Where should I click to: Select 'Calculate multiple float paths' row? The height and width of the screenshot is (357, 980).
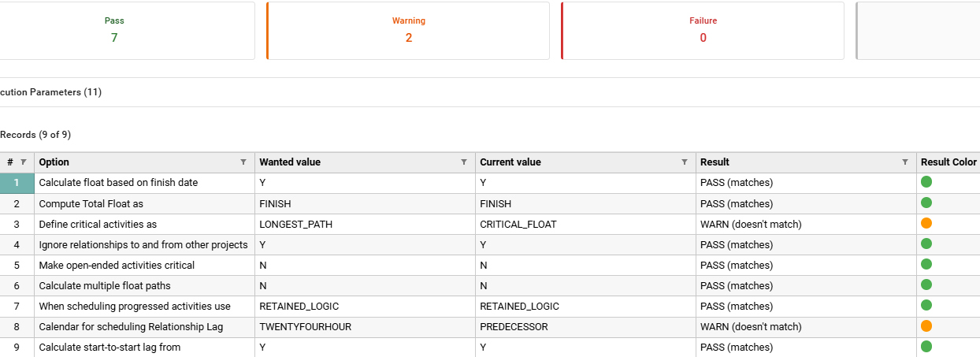pos(104,285)
